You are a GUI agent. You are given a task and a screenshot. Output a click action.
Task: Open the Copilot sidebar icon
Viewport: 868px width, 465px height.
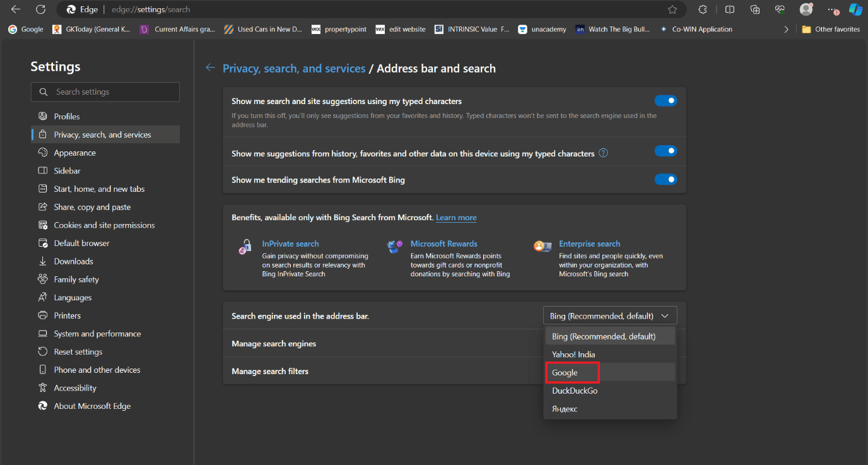[855, 9]
